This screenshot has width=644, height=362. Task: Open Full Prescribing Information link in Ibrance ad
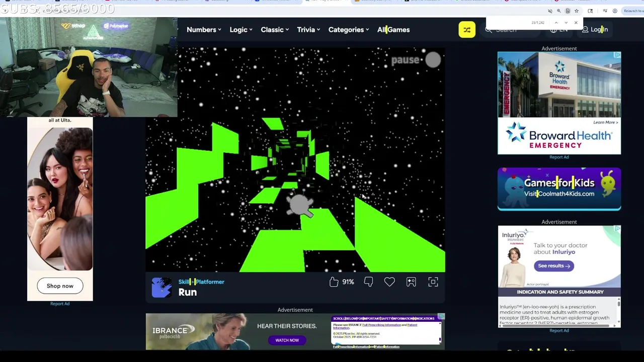(x=382, y=325)
